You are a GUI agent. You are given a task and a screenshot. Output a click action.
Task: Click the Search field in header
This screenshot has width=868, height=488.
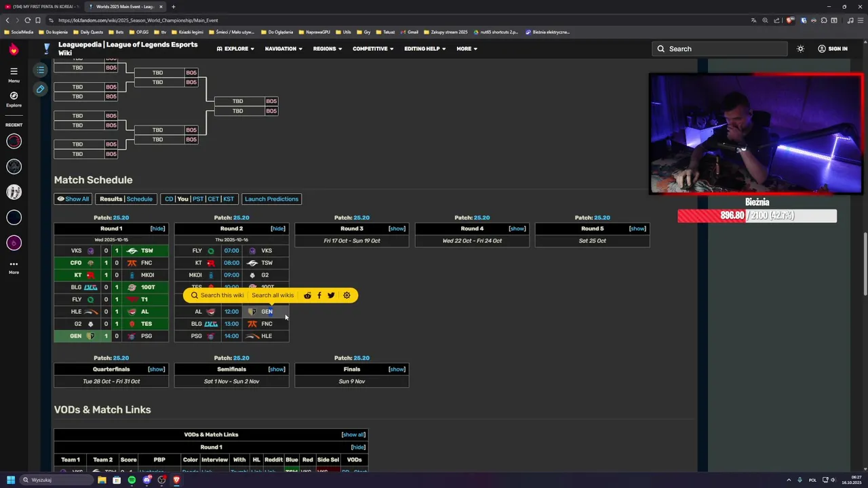(719, 49)
